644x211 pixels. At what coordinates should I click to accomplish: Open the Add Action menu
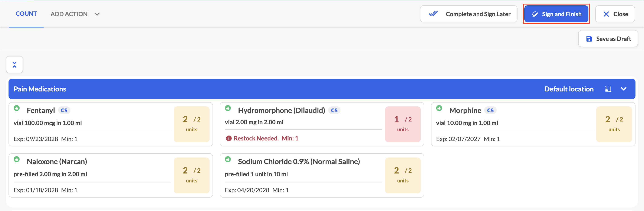point(69,14)
